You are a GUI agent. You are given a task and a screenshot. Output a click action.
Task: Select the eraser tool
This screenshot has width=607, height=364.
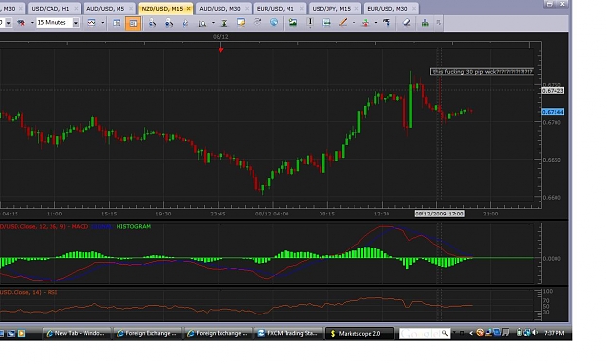pos(406,23)
